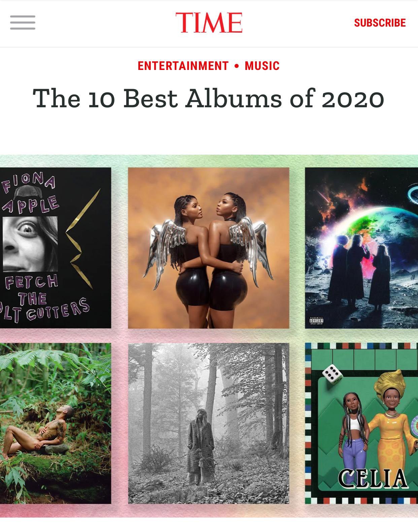
Task: Click the '10 Best Albums of 2020' headline
Action: pos(209,99)
